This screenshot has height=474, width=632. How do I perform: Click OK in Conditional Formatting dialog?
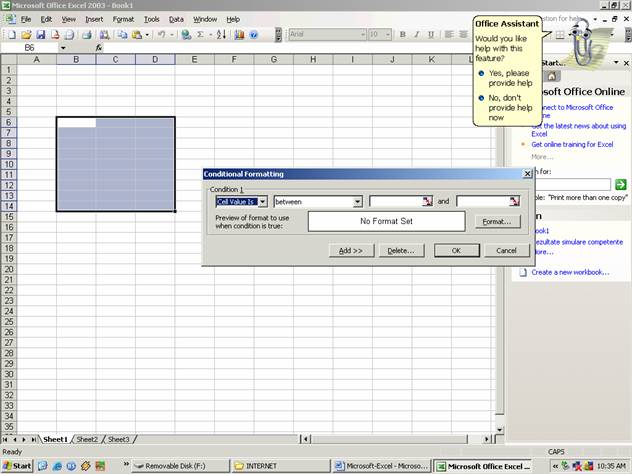(x=456, y=250)
